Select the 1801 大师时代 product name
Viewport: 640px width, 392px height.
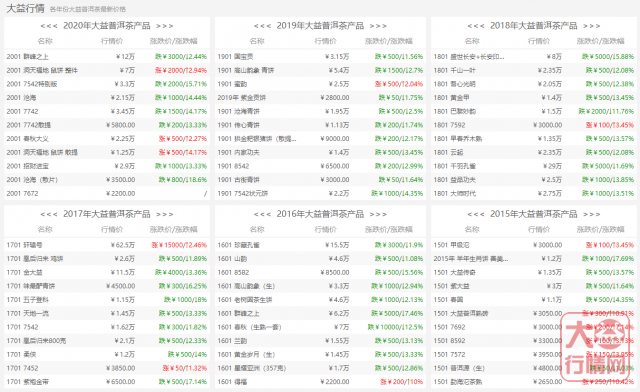coord(454,194)
